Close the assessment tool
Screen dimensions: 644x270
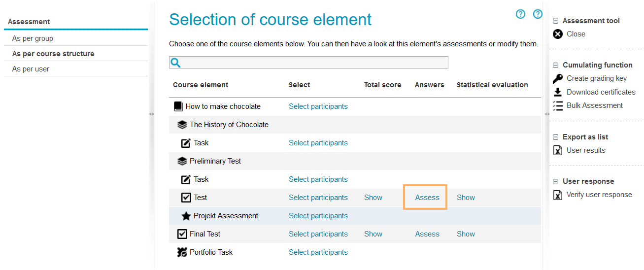(x=576, y=34)
